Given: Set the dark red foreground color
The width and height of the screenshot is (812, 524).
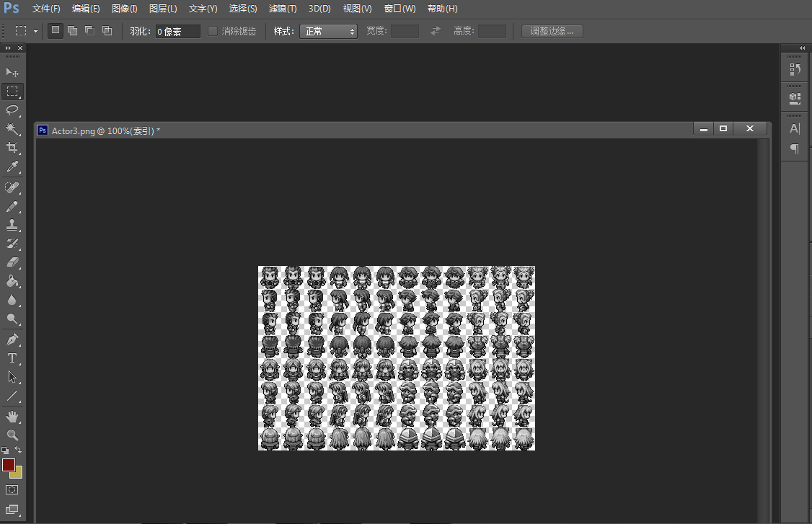Looking at the screenshot, I should [x=8, y=464].
